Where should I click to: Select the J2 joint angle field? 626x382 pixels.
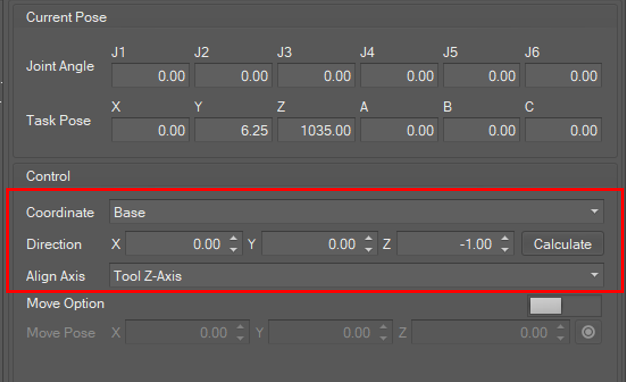233,75
